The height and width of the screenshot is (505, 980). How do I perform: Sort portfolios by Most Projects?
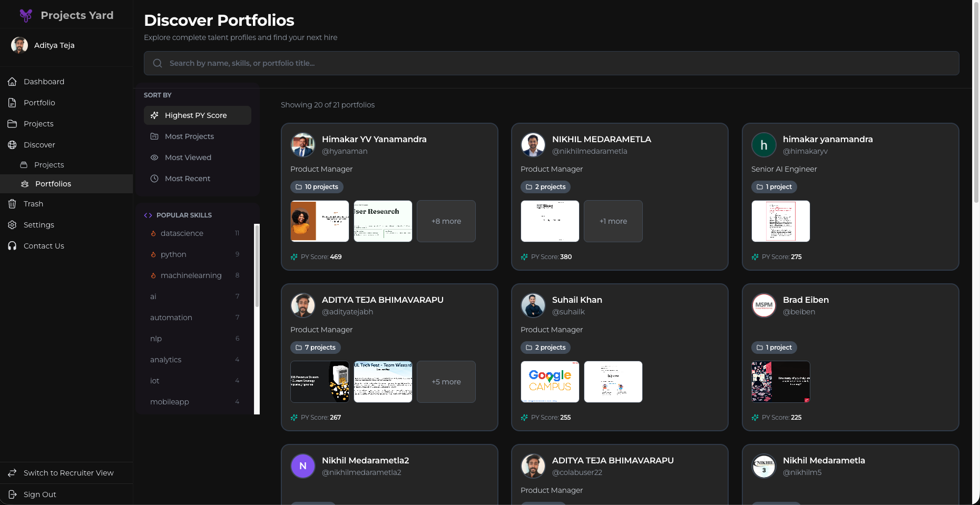point(198,136)
